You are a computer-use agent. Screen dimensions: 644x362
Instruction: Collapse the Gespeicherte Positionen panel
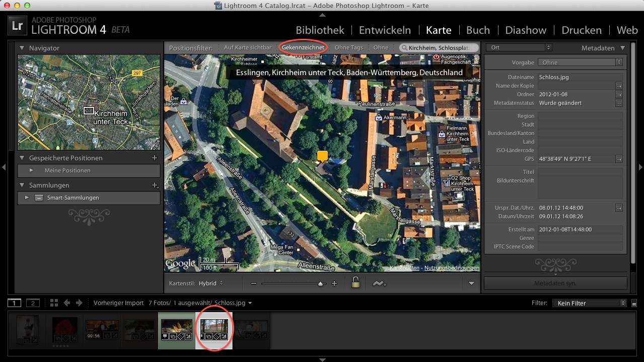tap(22, 158)
